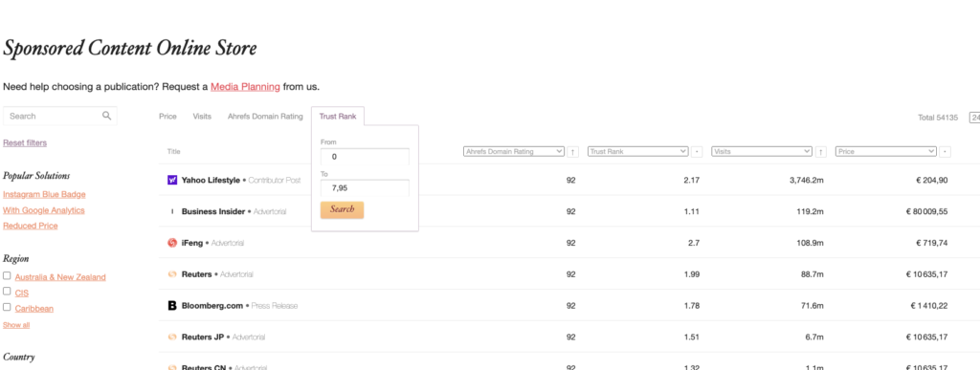This screenshot has height=370, width=980.
Task: Click the Trust Rank From field
Action: tap(365, 157)
